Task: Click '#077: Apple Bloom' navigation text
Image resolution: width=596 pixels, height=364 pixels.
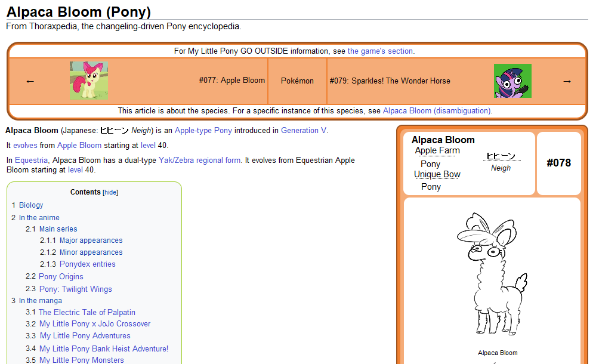Action: click(x=232, y=80)
